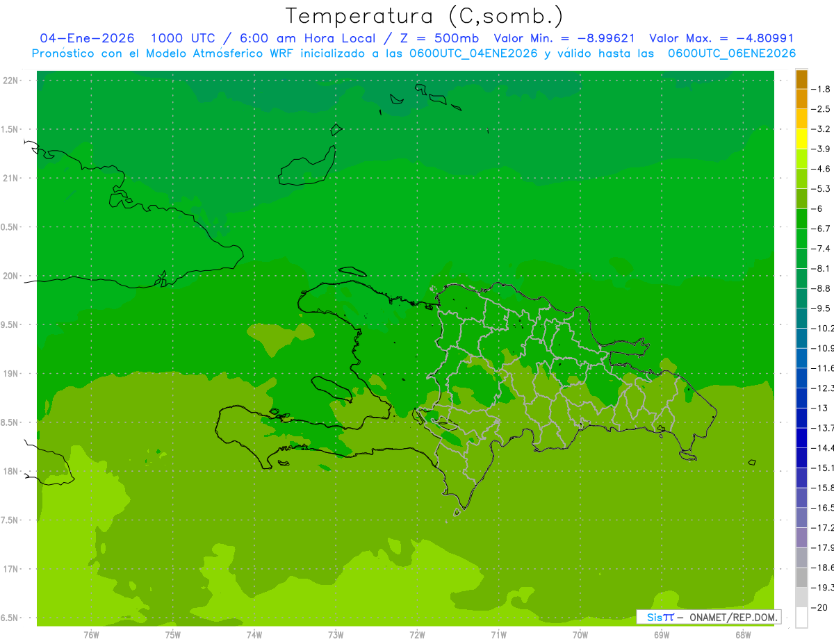Pick the white swatch below -20
The image size is (834, 644).
click(x=801, y=618)
